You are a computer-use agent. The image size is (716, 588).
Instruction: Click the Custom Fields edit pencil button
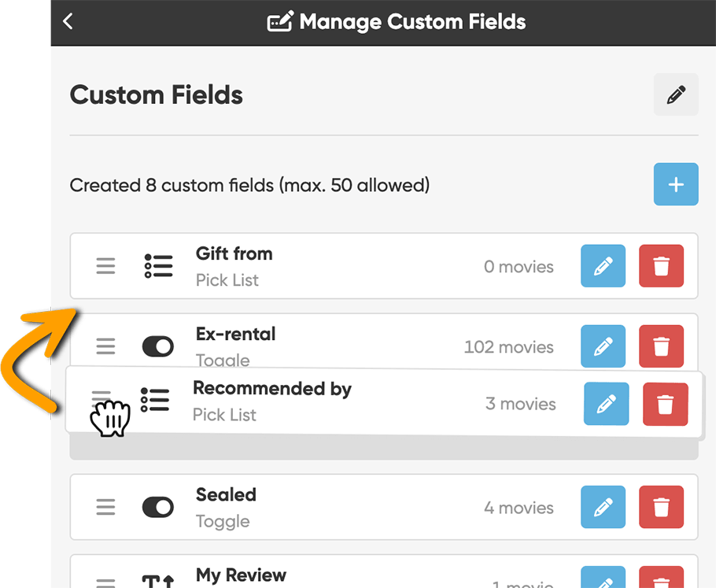click(x=676, y=95)
